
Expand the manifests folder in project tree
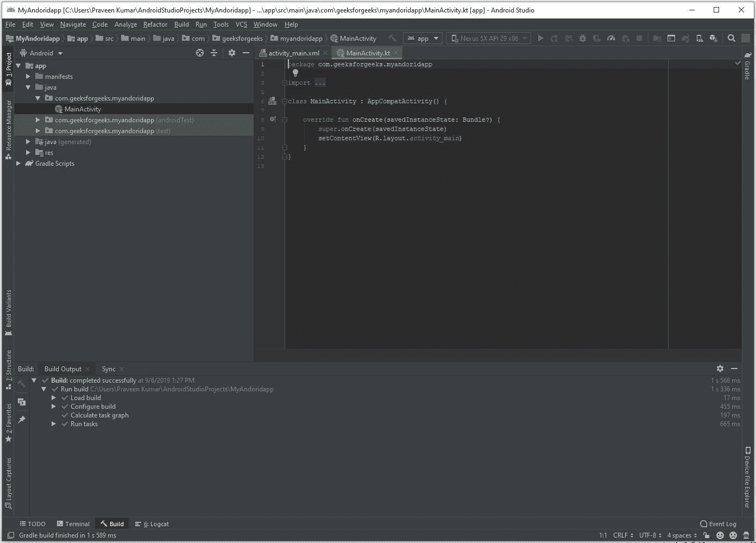coord(28,77)
